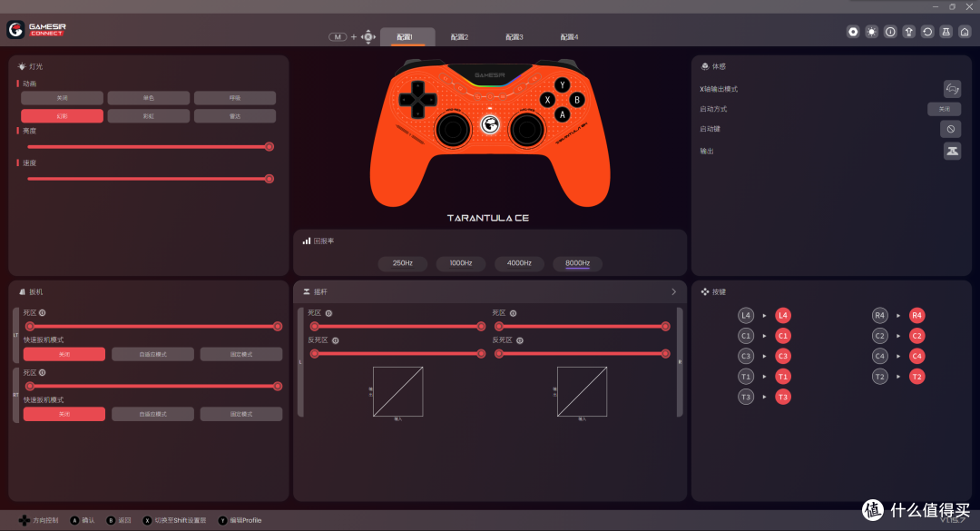This screenshot has height=531, width=980.
Task: Select 8000Hz polling rate
Action: pyautogui.click(x=577, y=263)
